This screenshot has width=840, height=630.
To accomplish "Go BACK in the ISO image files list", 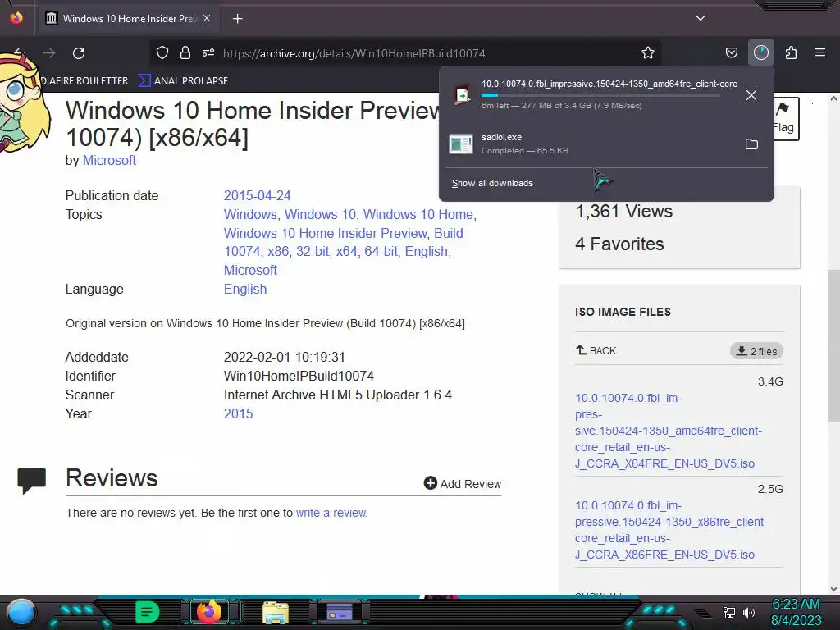I will click(596, 350).
